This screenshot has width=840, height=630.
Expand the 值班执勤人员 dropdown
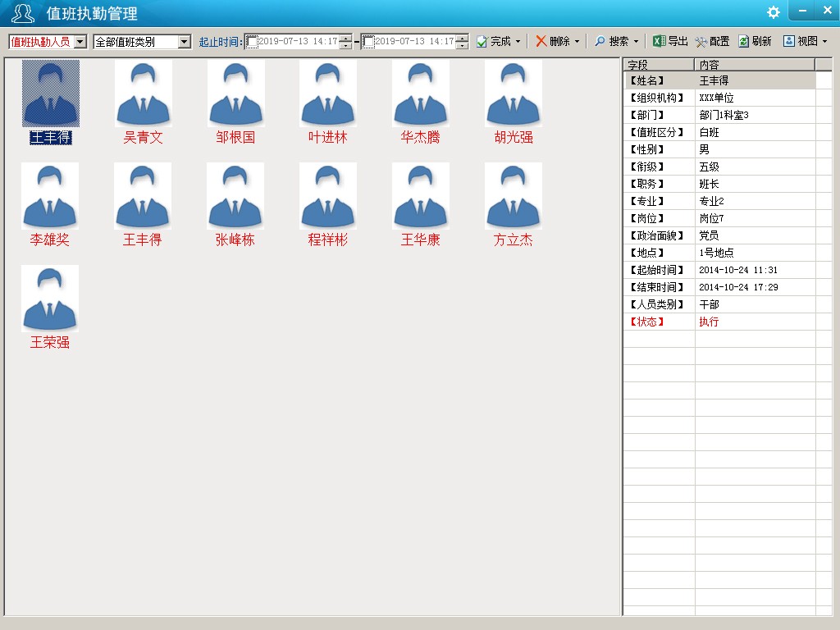pyautogui.click(x=80, y=41)
